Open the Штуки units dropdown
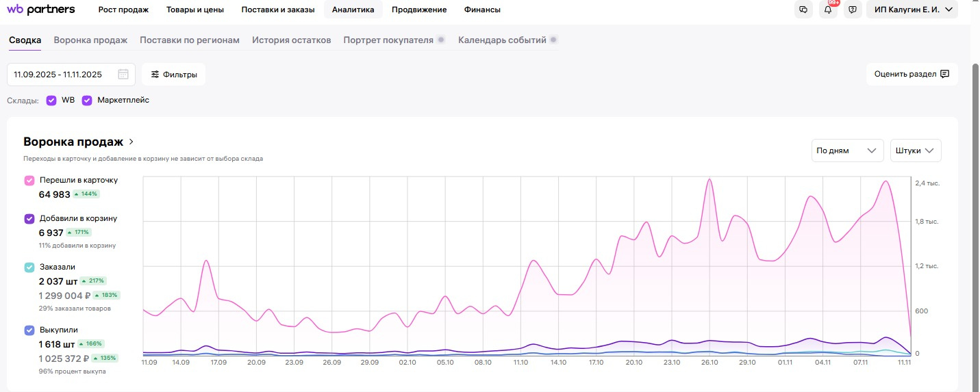Image resolution: width=980 pixels, height=392 pixels. point(916,151)
